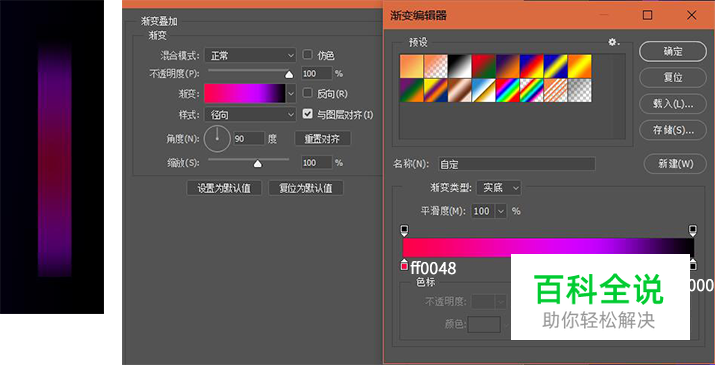
Task: Select the right opacity stop above gradient bar
Action: pos(693,230)
